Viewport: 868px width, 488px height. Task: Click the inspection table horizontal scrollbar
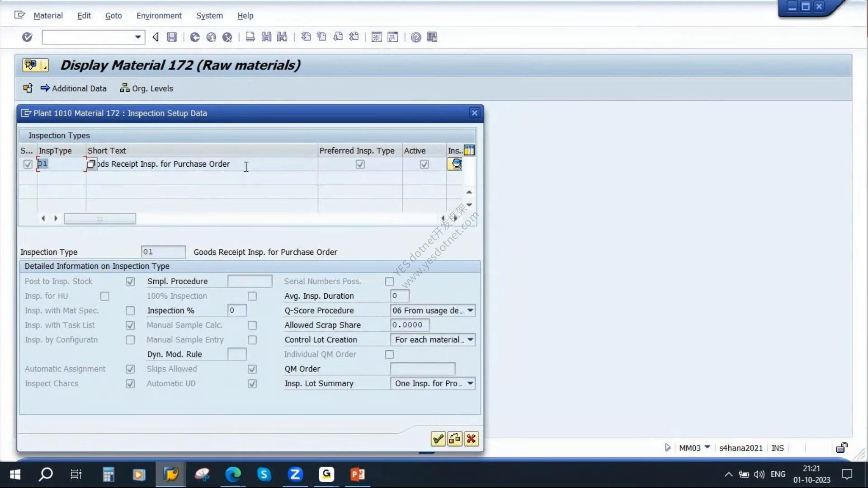[x=100, y=219]
